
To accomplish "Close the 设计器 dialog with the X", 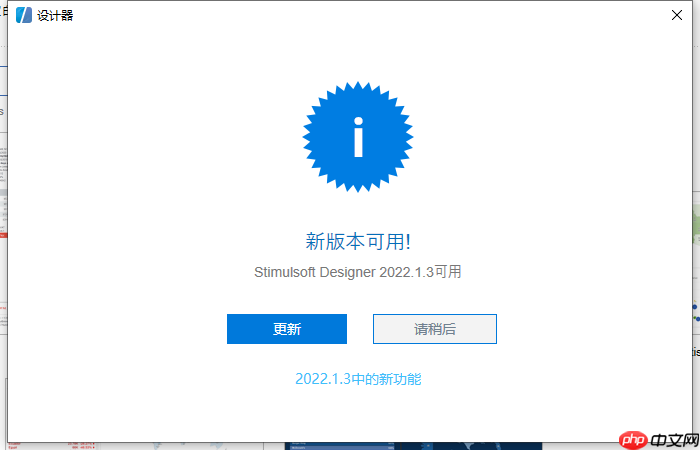I will coord(677,15).
